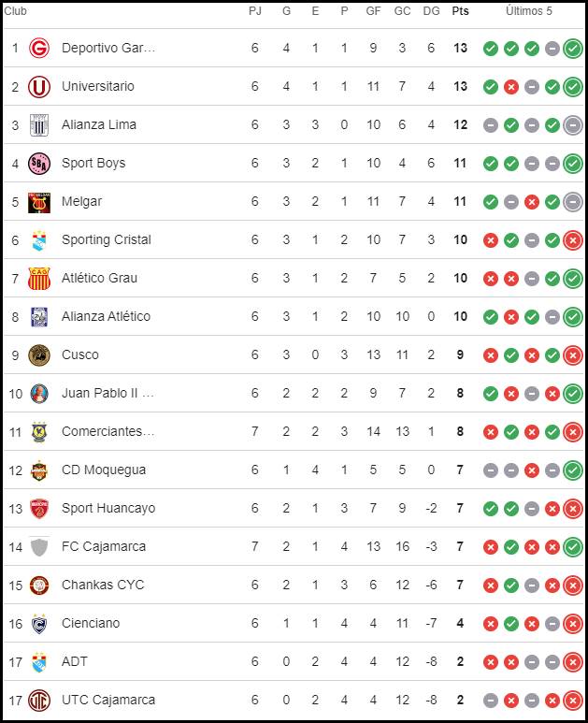Screen dimensions: 588x723
Task: Select the Alianza Lima striped shield logo
Action: click(x=39, y=125)
